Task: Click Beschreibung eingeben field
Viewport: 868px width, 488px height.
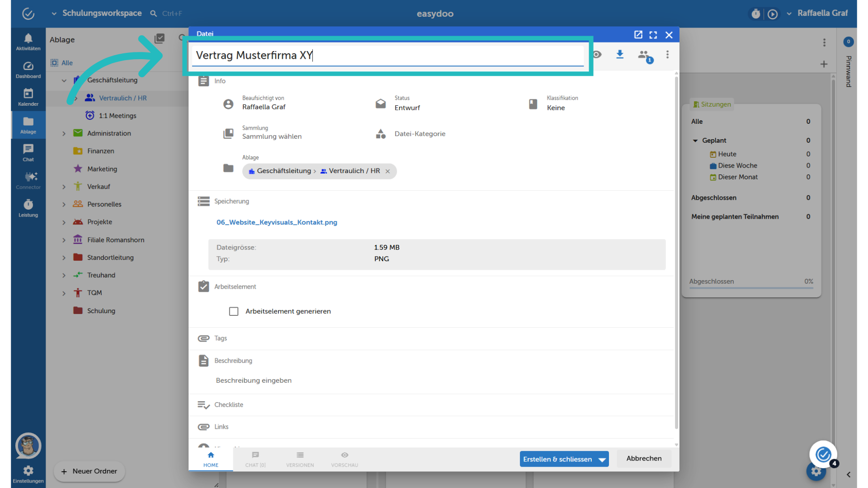Action: tap(254, 380)
